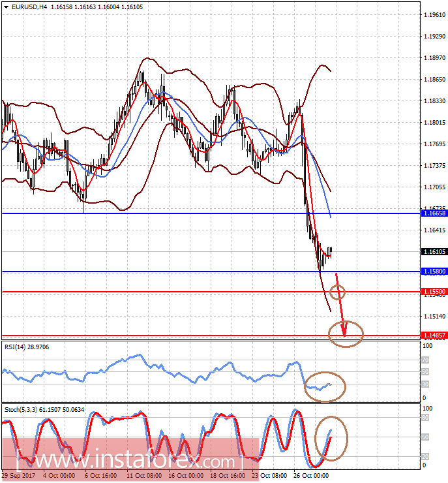Image resolution: width=448 pixels, height=483 pixels.
Task: Select the red downward forecast arrow
Action: coord(342,307)
